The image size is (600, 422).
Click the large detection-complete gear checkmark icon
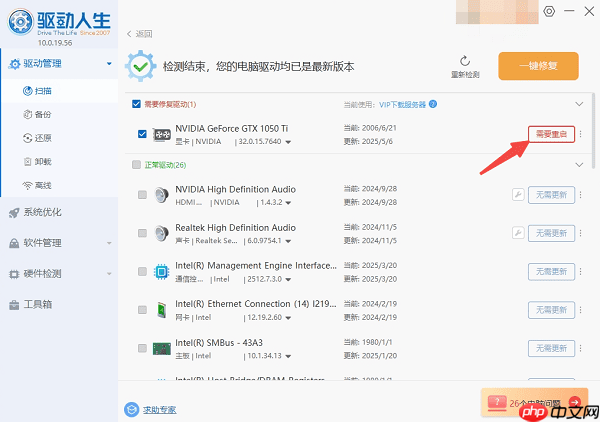click(140, 66)
